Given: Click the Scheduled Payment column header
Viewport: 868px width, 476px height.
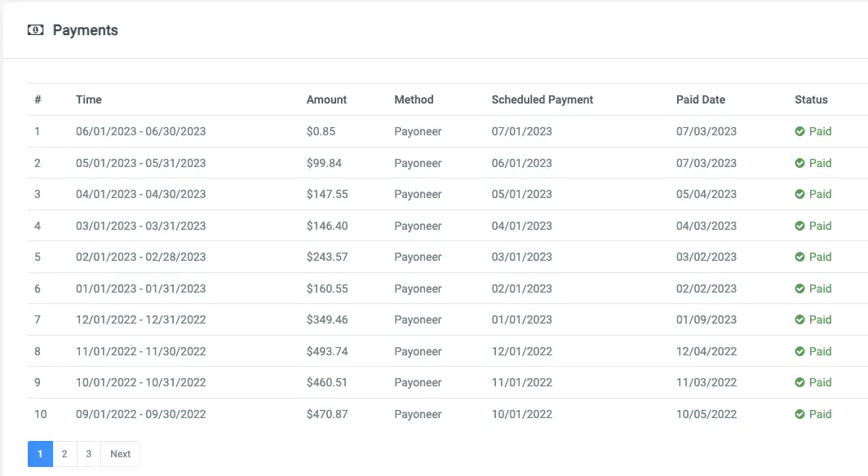Looking at the screenshot, I should (x=542, y=99).
